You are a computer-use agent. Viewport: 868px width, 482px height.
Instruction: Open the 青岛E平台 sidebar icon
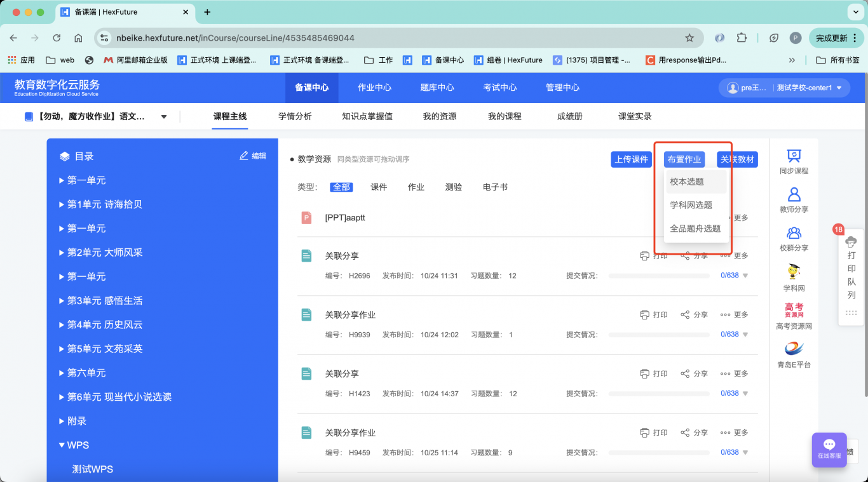pos(794,355)
